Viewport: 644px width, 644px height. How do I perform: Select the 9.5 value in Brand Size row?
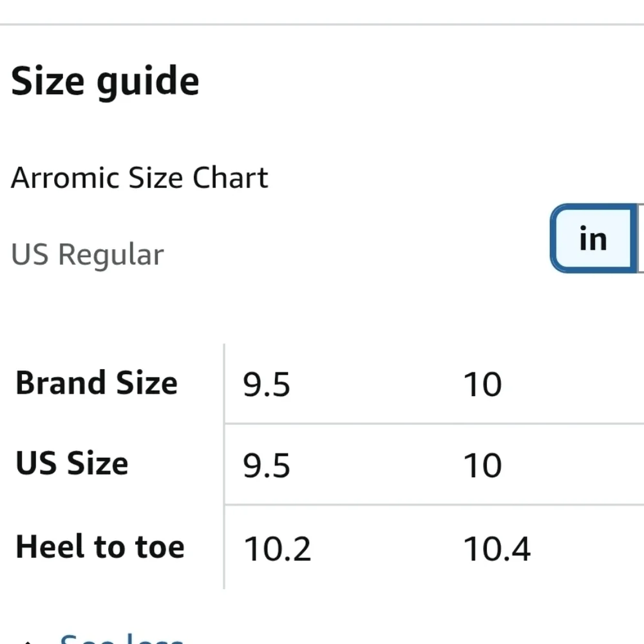click(x=266, y=384)
